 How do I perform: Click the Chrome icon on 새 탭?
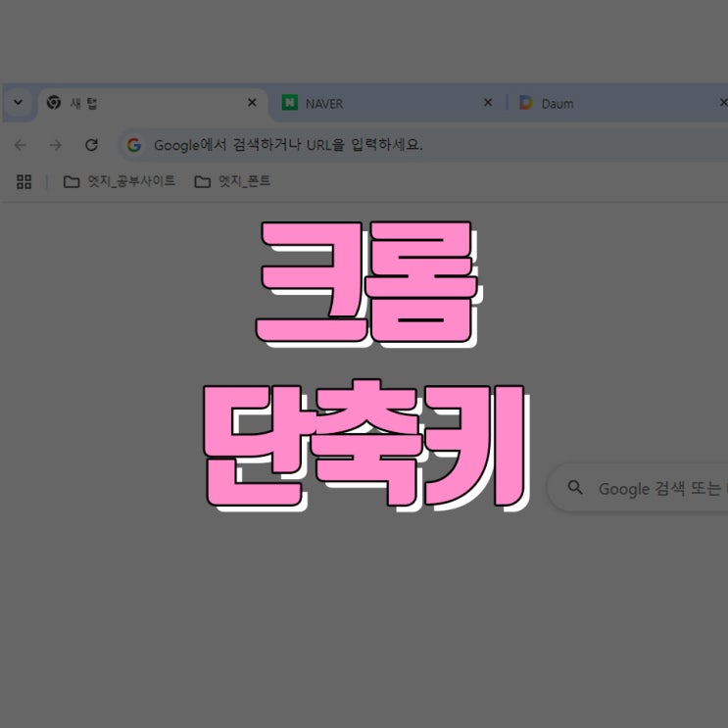click(x=54, y=102)
